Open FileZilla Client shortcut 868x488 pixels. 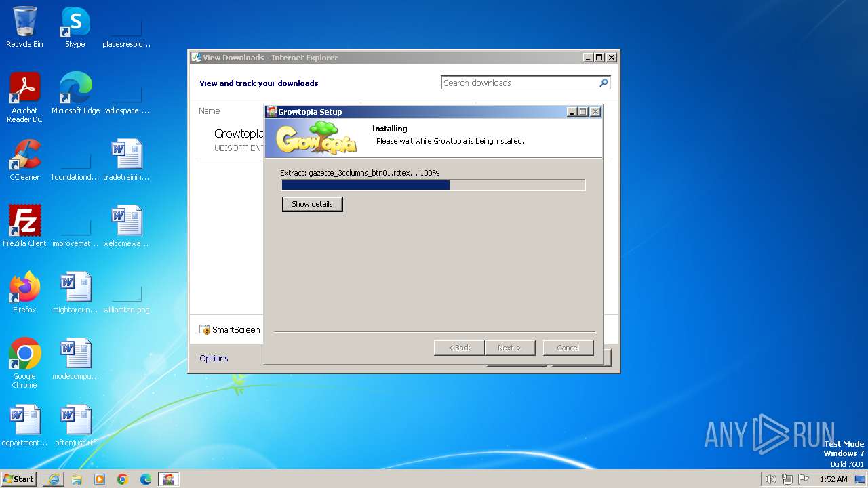pos(24,226)
